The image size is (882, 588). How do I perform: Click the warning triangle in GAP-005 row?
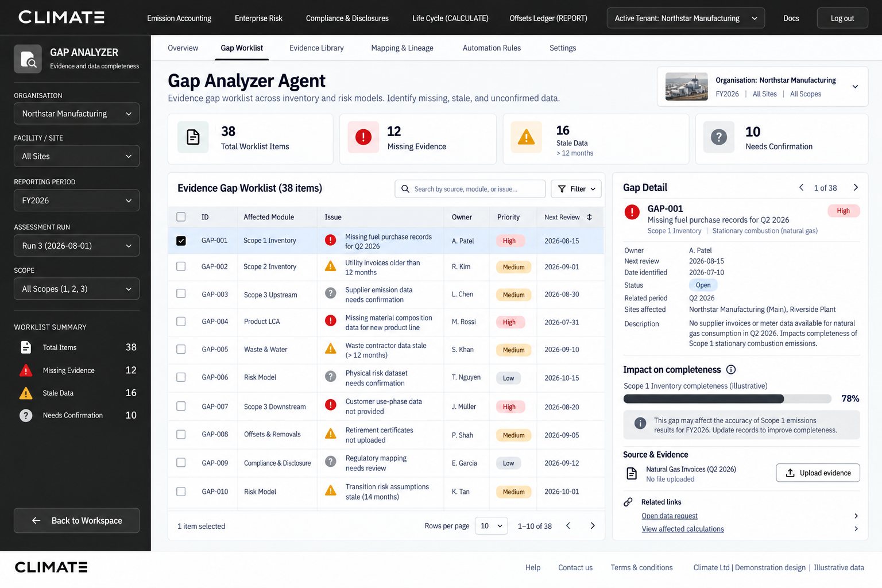tap(331, 349)
